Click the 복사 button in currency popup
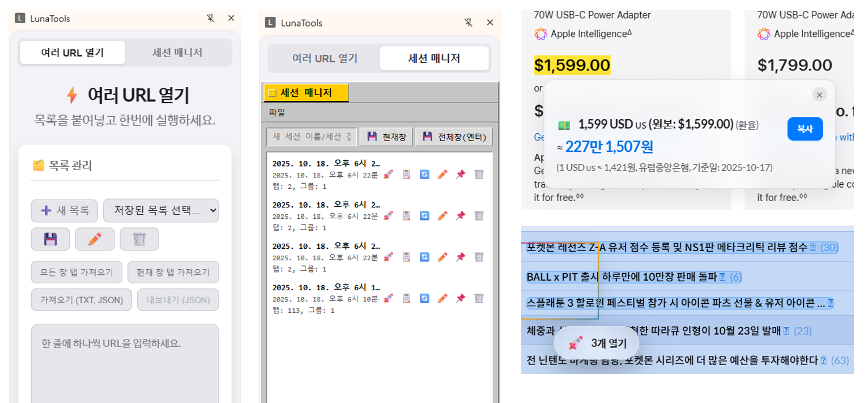Screen dimensions: 868x403 pos(805,129)
